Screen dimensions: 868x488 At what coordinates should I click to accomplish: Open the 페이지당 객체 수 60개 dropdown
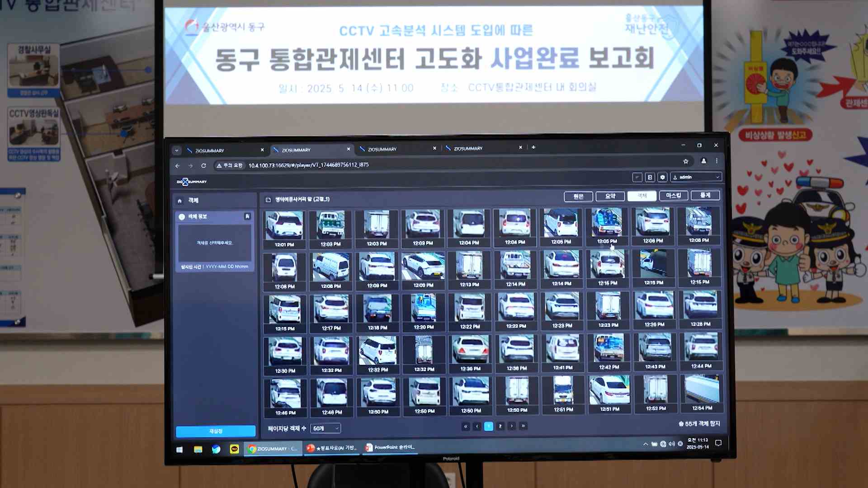pyautogui.click(x=325, y=428)
